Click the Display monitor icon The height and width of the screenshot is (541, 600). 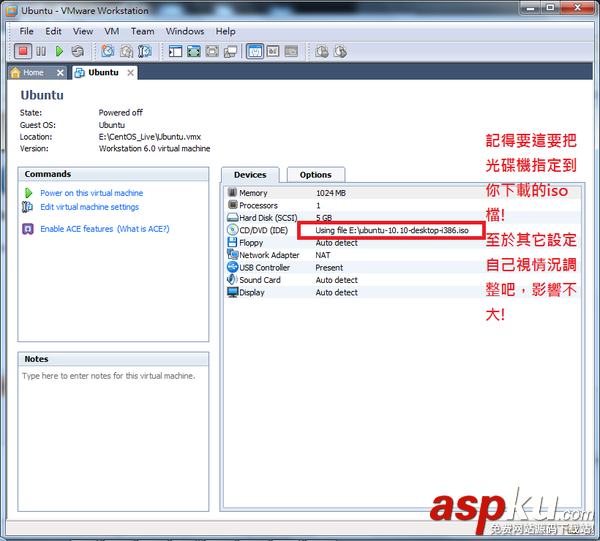pos(232,292)
